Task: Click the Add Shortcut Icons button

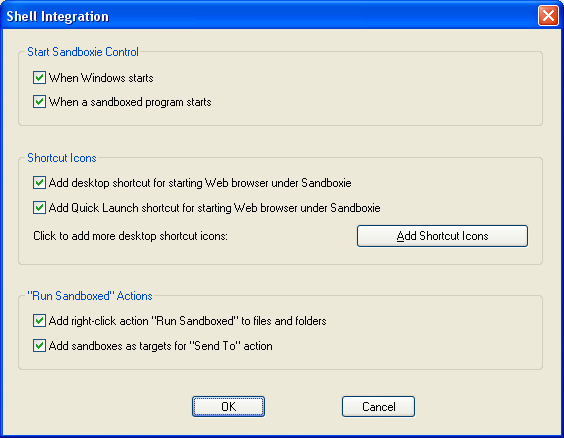Action: pos(442,236)
